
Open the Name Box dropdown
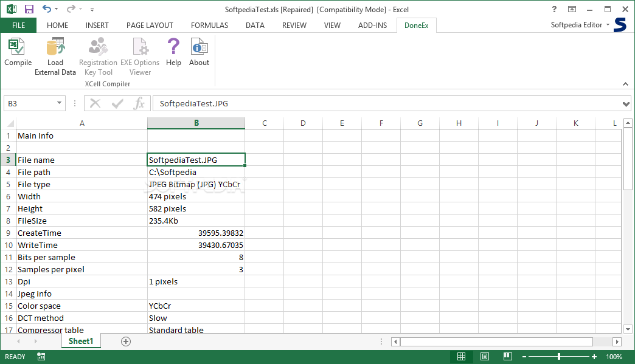click(59, 103)
